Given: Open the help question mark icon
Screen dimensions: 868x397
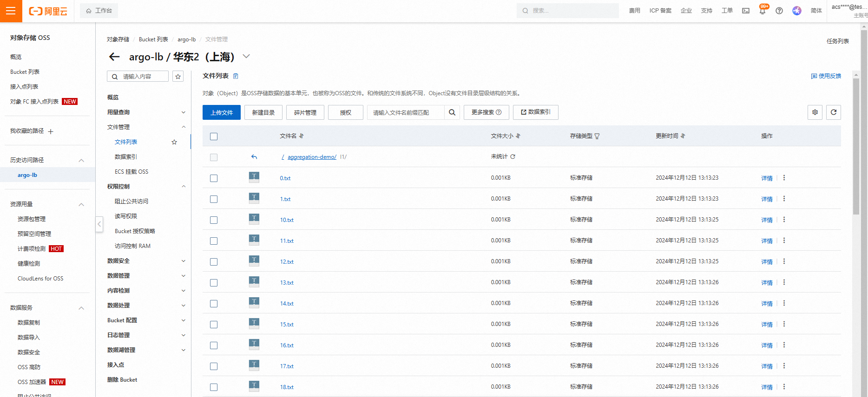Looking at the screenshot, I should 779,11.
